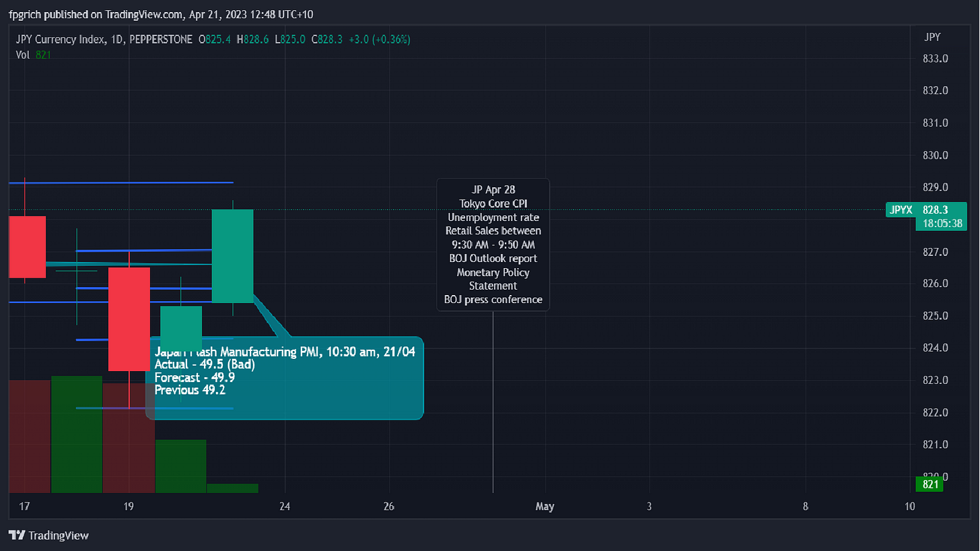Image resolution: width=980 pixels, height=551 pixels.
Task: Click the fpgrich published on TradingView.com header
Action: tap(94, 13)
